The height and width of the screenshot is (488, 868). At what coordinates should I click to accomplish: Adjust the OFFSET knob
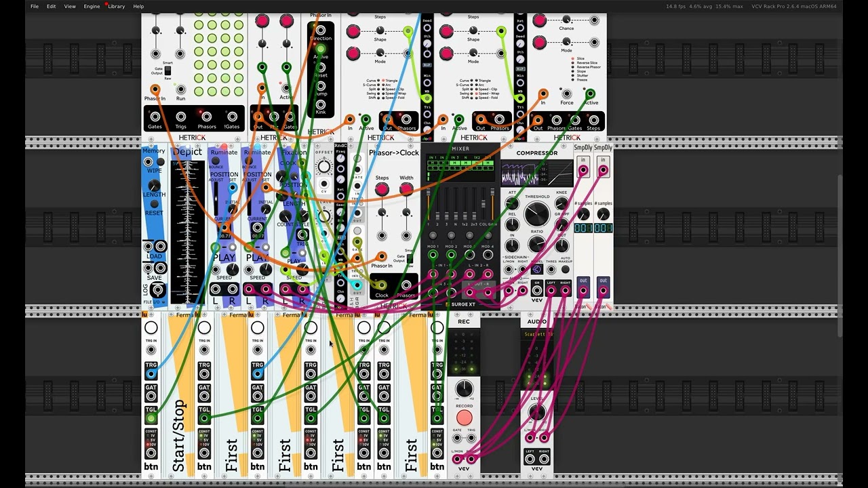[x=324, y=167]
